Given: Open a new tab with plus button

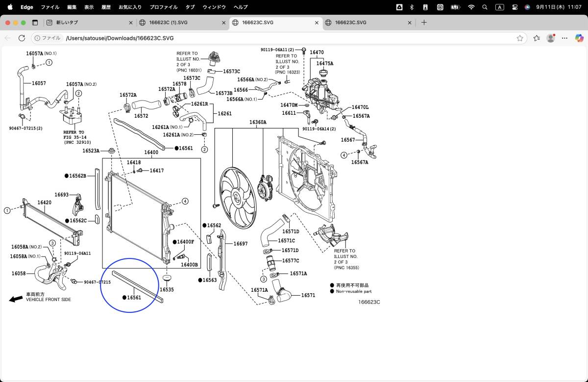Looking at the screenshot, I should [424, 23].
